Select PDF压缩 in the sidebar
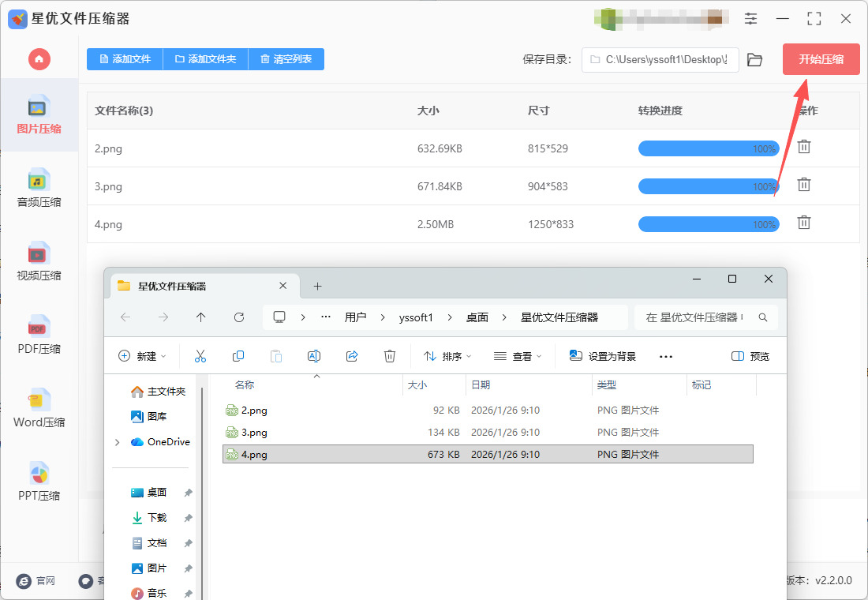Screen dimensions: 868x600 39,336
